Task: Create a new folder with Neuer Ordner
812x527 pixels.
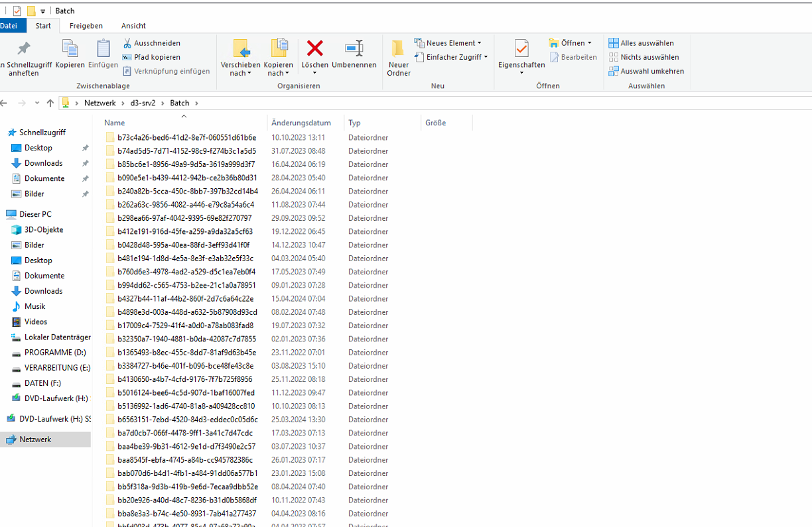Action: tap(398, 58)
